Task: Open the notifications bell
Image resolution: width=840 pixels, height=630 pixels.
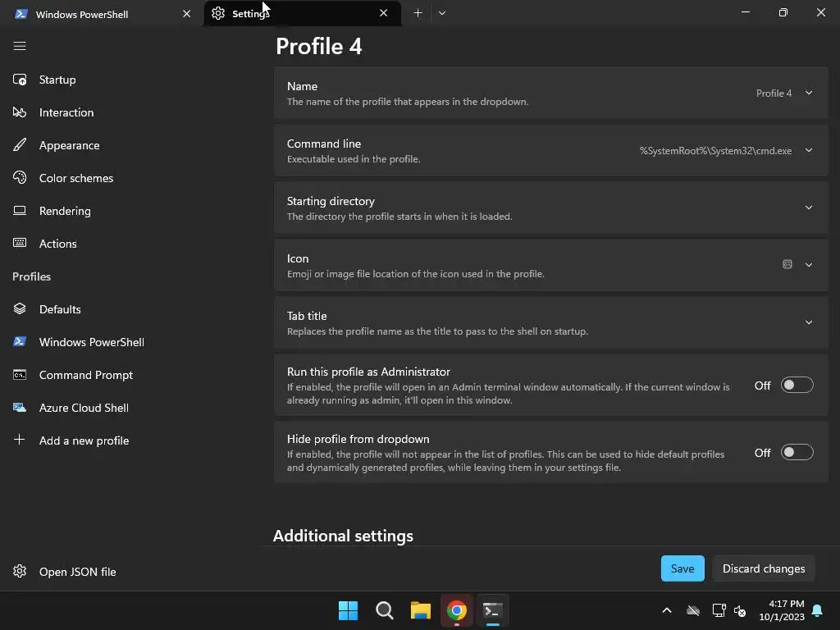Action: [818, 610]
